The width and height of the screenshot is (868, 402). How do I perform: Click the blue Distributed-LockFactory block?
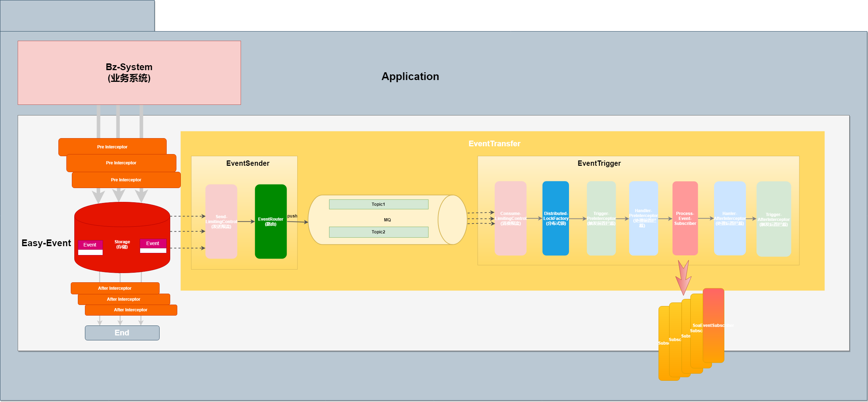tap(556, 219)
